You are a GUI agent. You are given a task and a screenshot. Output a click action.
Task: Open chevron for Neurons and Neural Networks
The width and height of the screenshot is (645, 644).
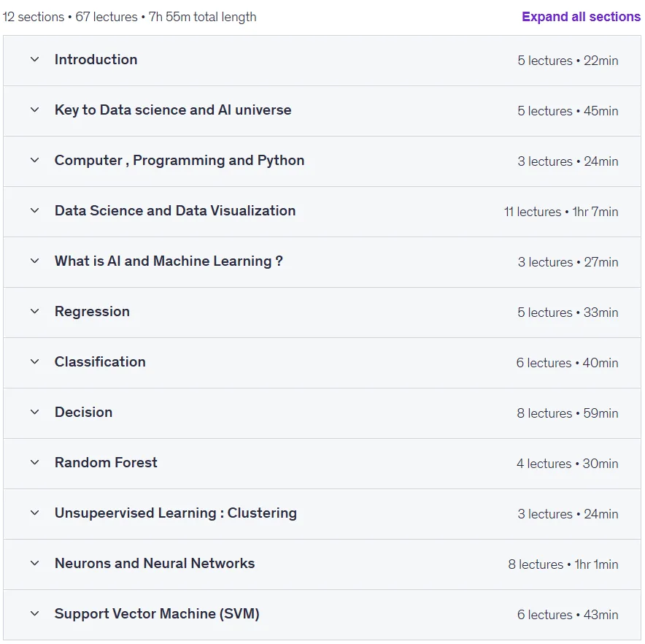pyautogui.click(x=34, y=563)
